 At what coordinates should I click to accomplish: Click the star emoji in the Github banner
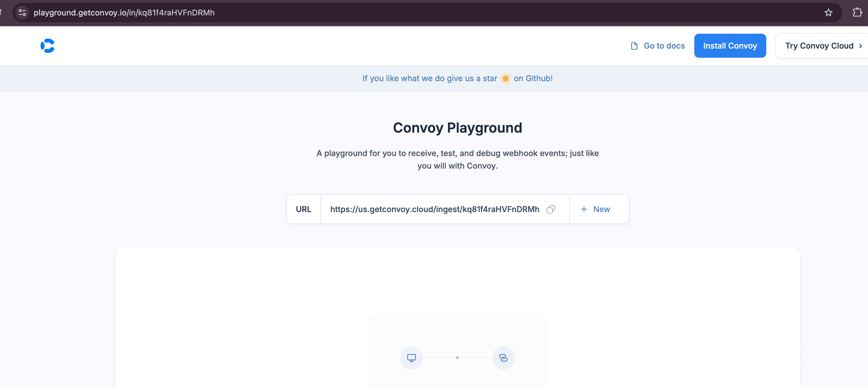pyautogui.click(x=505, y=79)
